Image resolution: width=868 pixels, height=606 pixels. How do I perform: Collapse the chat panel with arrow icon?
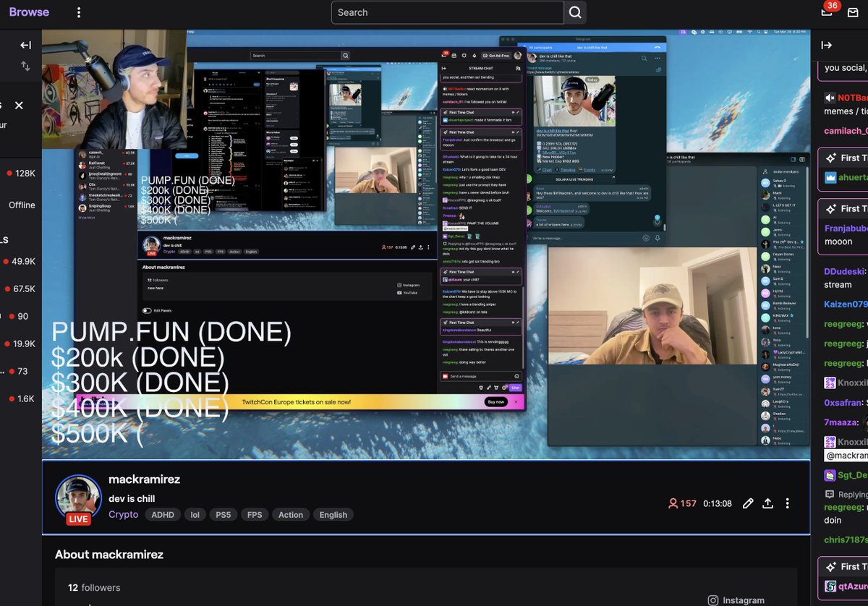(827, 46)
